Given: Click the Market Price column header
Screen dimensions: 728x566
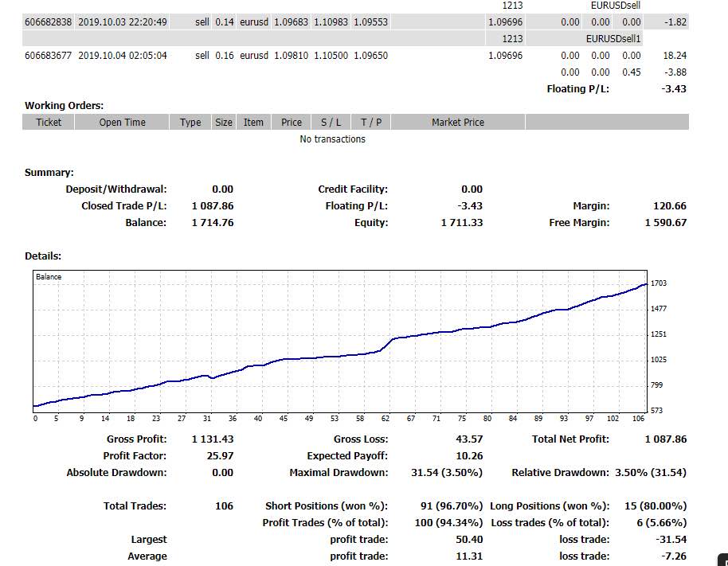Looking at the screenshot, I should [x=458, y=122].
